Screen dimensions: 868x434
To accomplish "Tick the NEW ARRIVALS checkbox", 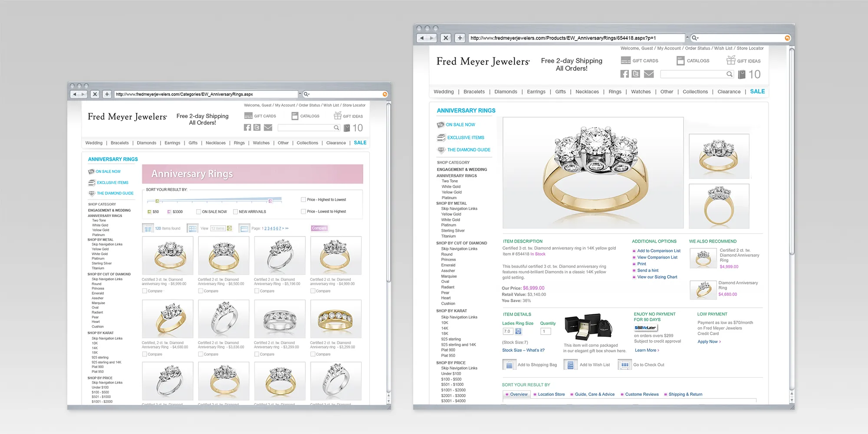I will point(235,212).
